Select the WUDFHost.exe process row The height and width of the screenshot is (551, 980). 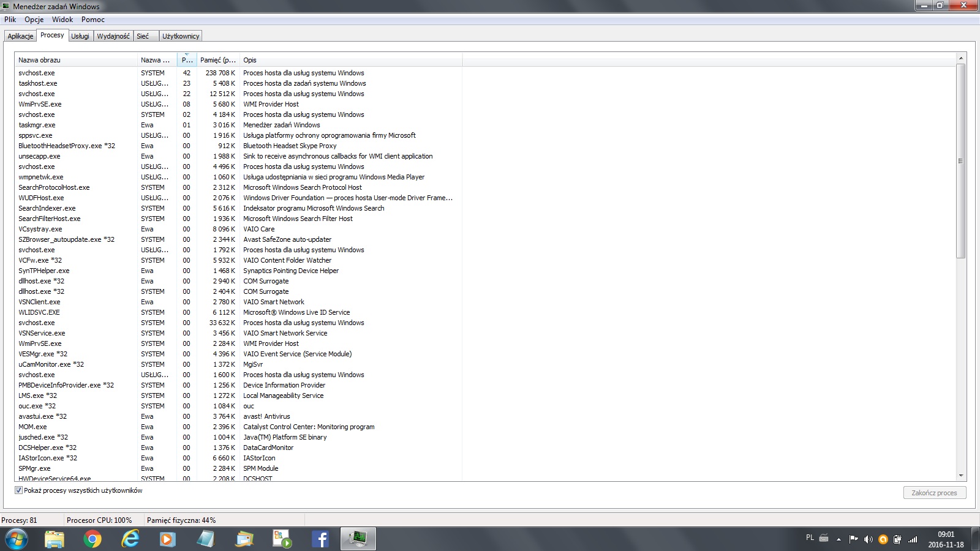[238, 198]
